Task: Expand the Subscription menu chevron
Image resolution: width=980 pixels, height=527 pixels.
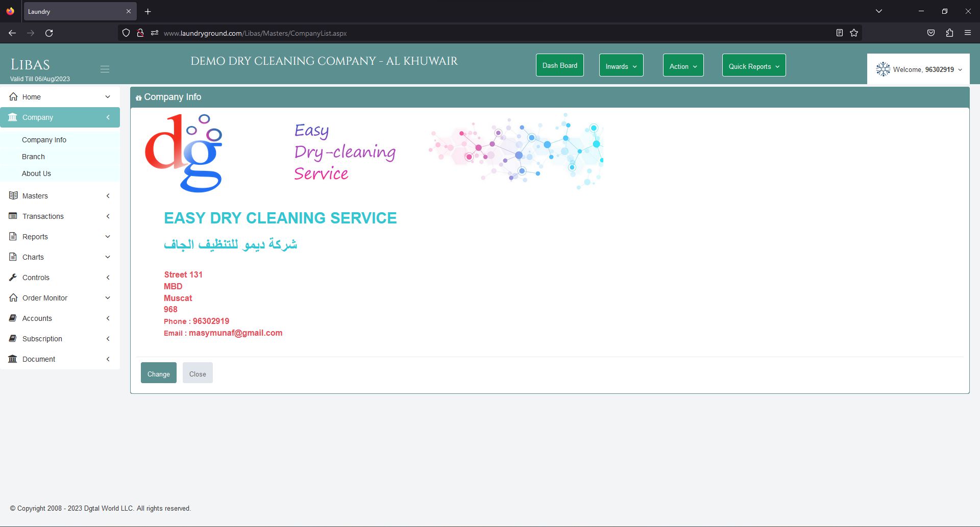Action: click(x=108, y=339)
